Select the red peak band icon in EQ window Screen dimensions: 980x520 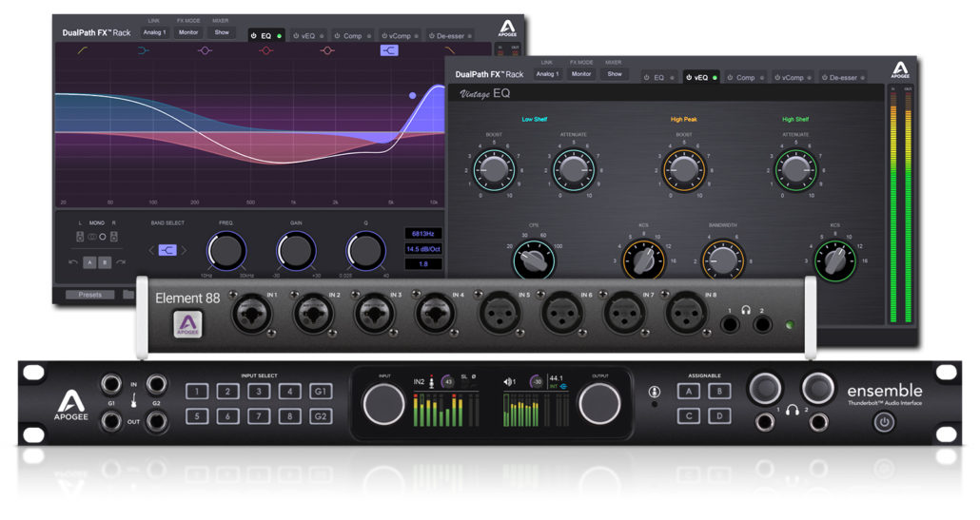point(265,50)
